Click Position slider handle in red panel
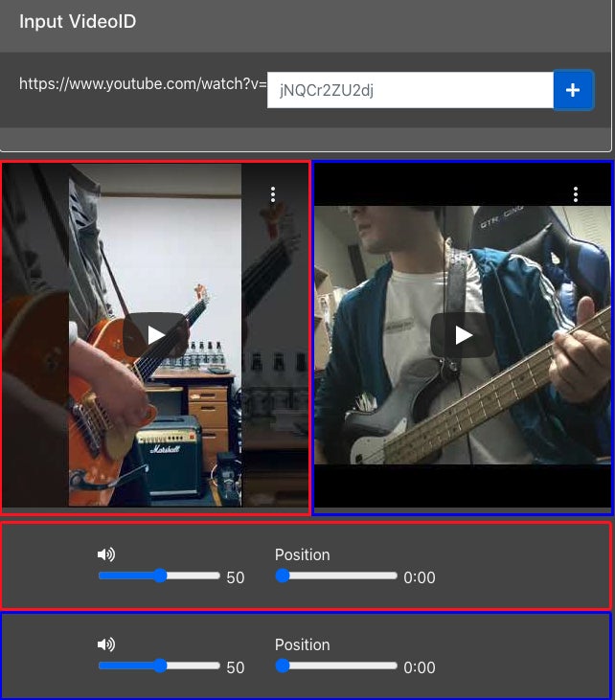This screenshot has width=615, height=700. pos(283,576)
